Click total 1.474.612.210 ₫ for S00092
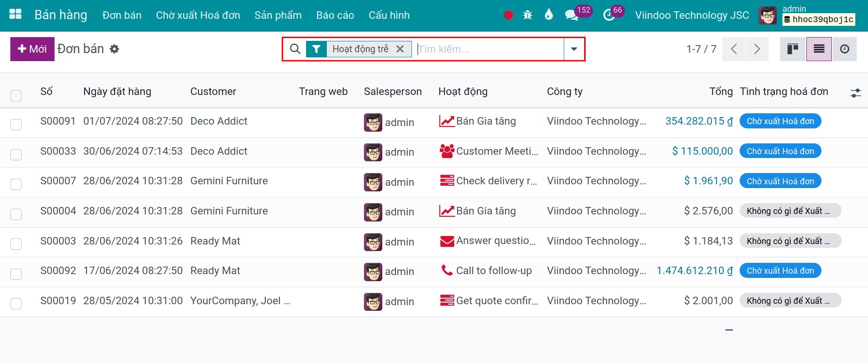 (694, 270)
